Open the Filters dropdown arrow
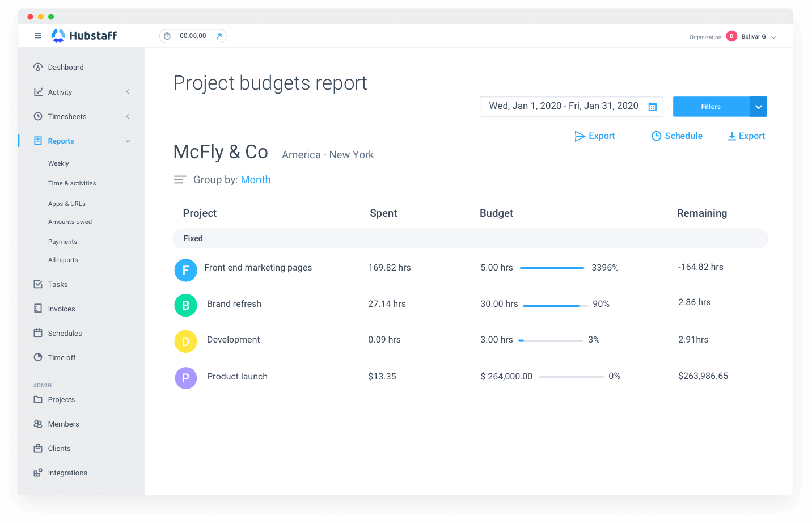This screenshot has height=523, width=812. click(758, 107)
